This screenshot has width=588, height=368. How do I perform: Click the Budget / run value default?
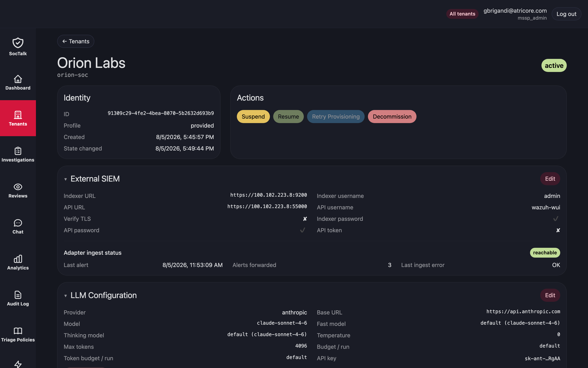[x=550, y=346]
